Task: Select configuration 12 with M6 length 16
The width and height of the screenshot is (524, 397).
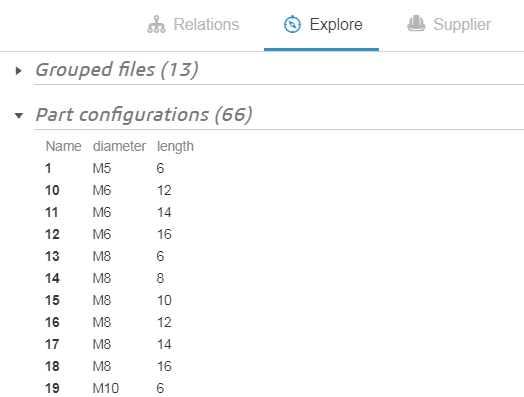Action: pyautogui.click(x=119, y=234)
